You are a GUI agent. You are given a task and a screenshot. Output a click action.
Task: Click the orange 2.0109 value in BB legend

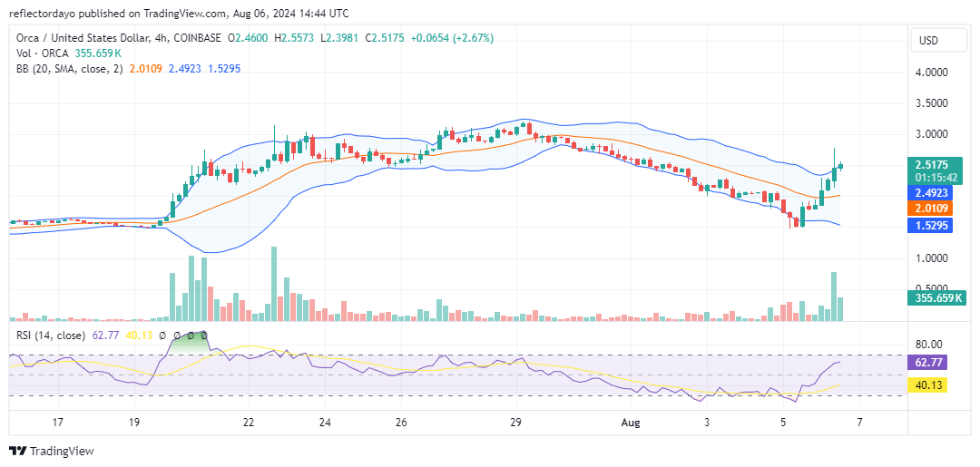tap(144, 69)
